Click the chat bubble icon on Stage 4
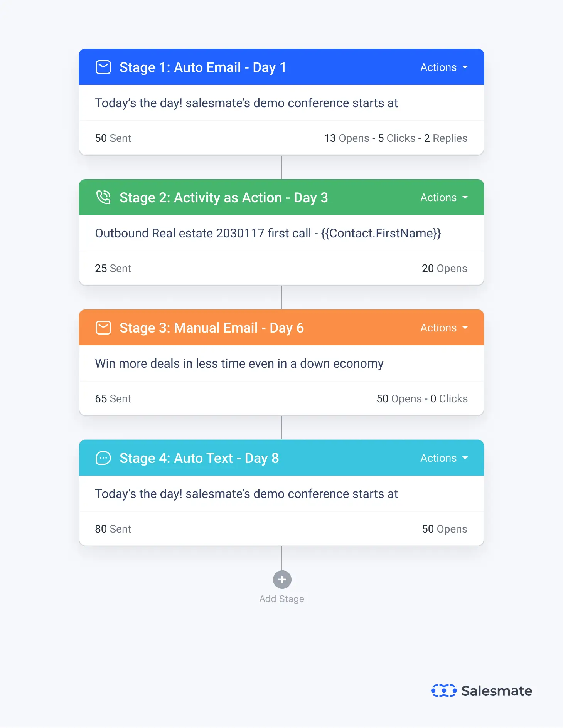Screen dimensions: 563x728 pos(103,458)
